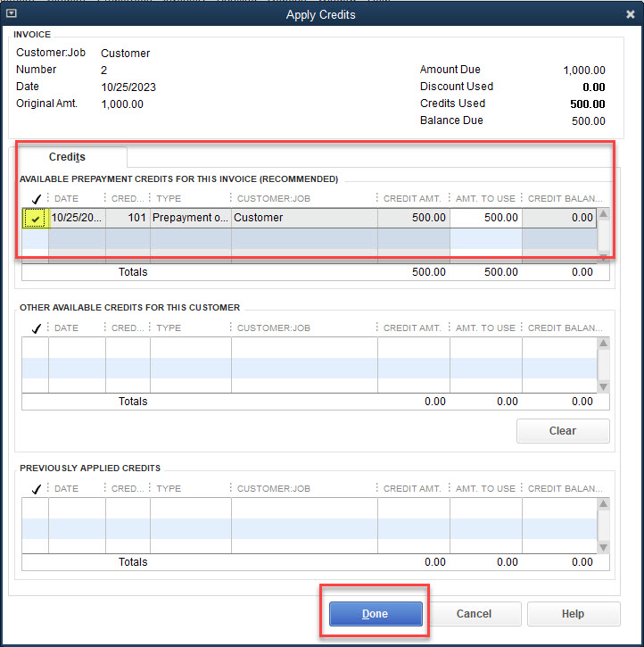Click the prepayment Amt. To Use header
Image resolution: width=644 pixels, height=647 pixels.
pyautogui.click(x=485, y=199)
